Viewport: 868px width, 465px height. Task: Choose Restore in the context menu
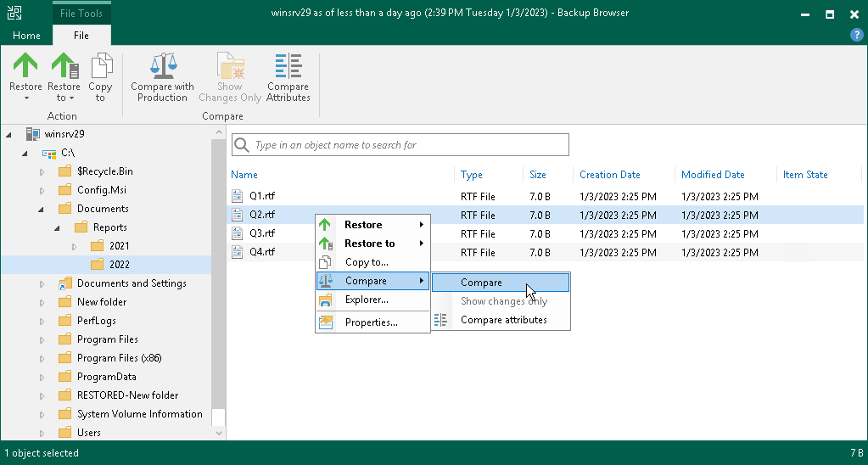(x=373, y=225)
